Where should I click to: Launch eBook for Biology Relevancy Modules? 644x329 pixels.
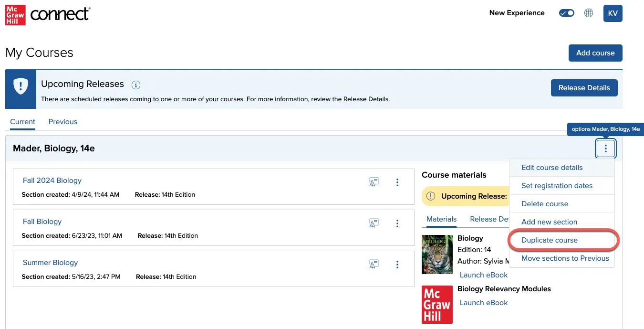click(484, 303)
